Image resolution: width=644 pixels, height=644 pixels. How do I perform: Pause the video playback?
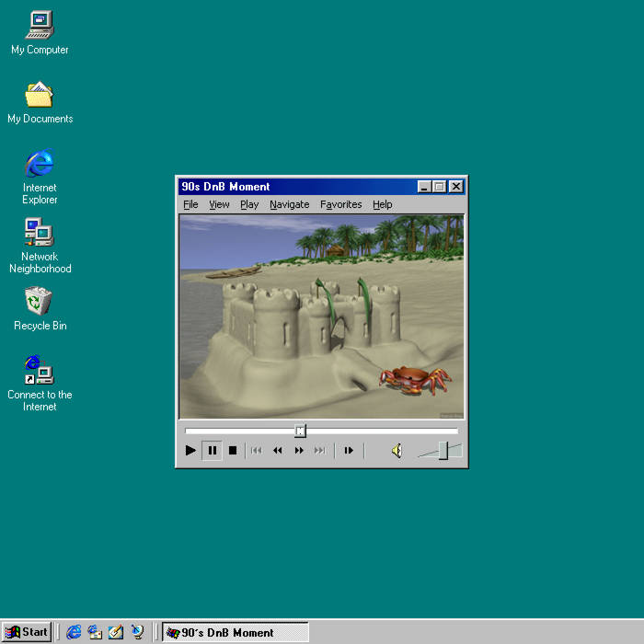click(x=212, y=451)
